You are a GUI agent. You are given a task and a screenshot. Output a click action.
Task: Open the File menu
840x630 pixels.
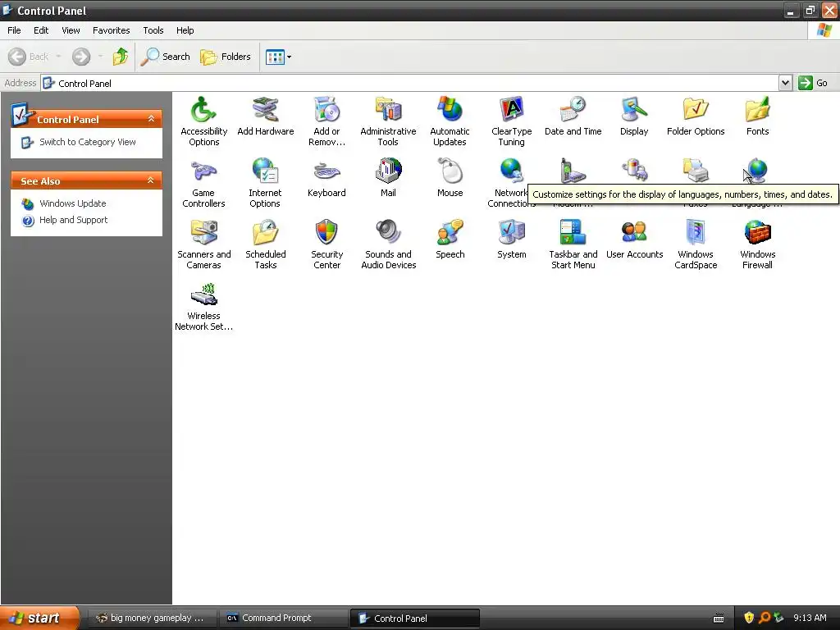coord(14,30)
